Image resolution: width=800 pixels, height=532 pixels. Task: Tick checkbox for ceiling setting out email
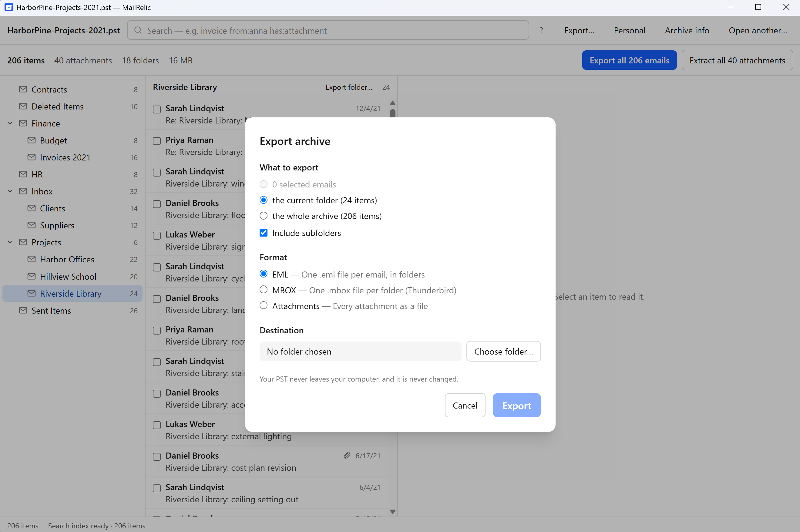[x=157, y=488]
